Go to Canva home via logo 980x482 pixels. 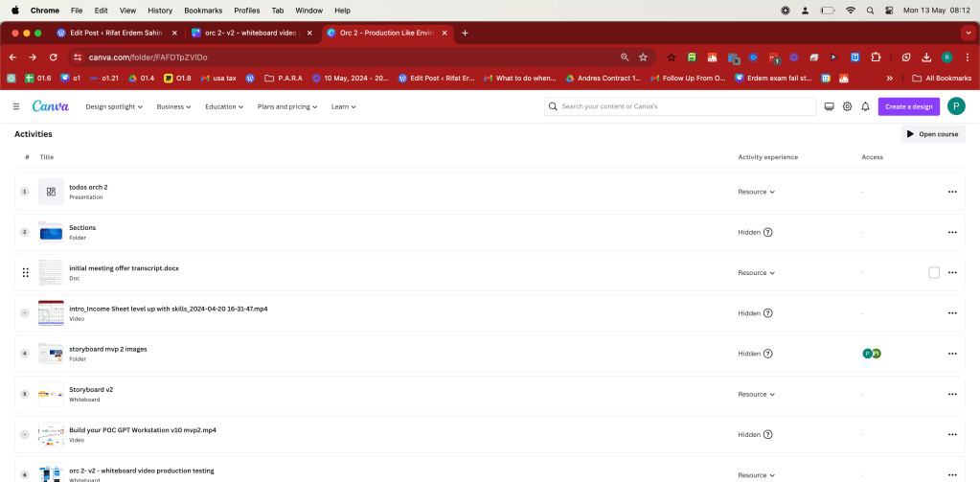pos(51,106)
